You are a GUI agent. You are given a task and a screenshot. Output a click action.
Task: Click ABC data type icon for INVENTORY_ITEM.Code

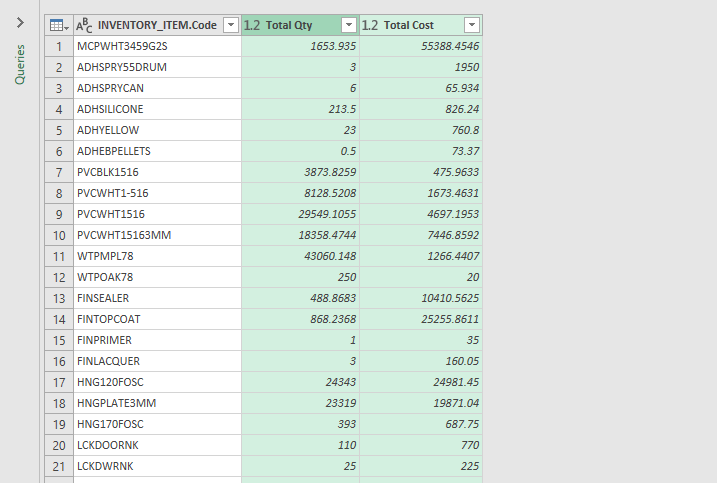[85, 25]
